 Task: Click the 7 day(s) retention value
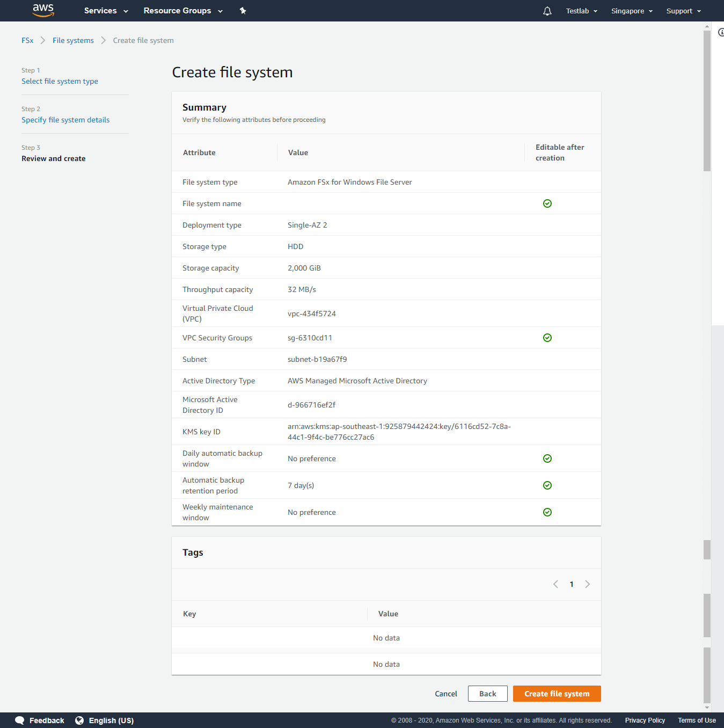tap(301, 485)
